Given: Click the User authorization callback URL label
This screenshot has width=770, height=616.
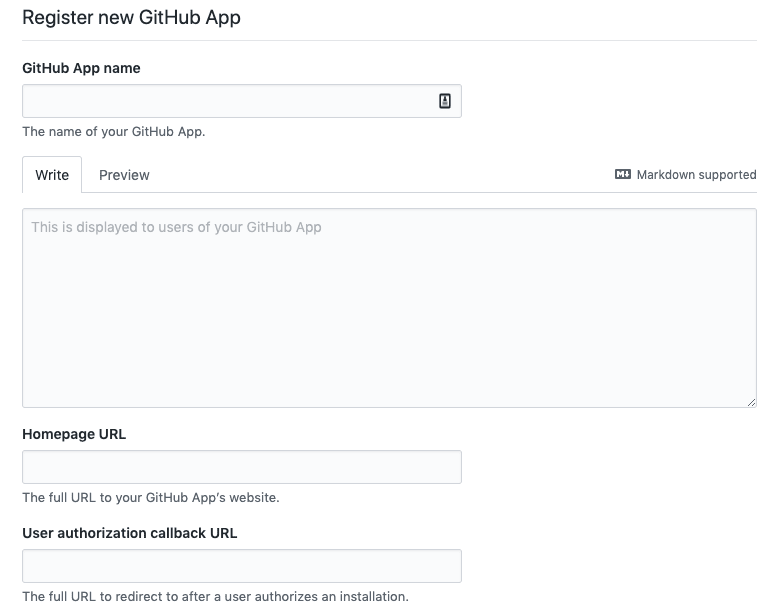Looking at the screenshot, I should [130, 533].
